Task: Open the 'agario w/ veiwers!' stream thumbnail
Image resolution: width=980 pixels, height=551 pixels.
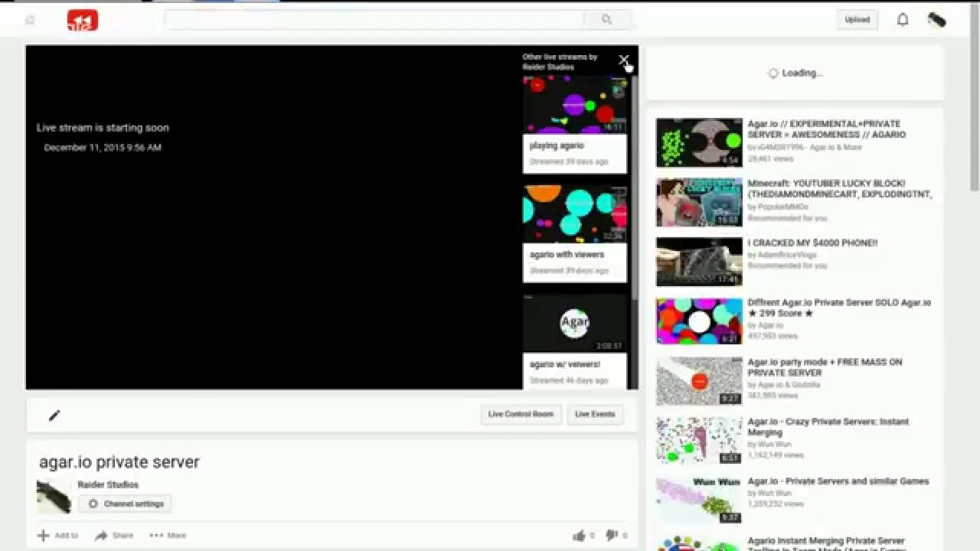Action: (575, 324)
